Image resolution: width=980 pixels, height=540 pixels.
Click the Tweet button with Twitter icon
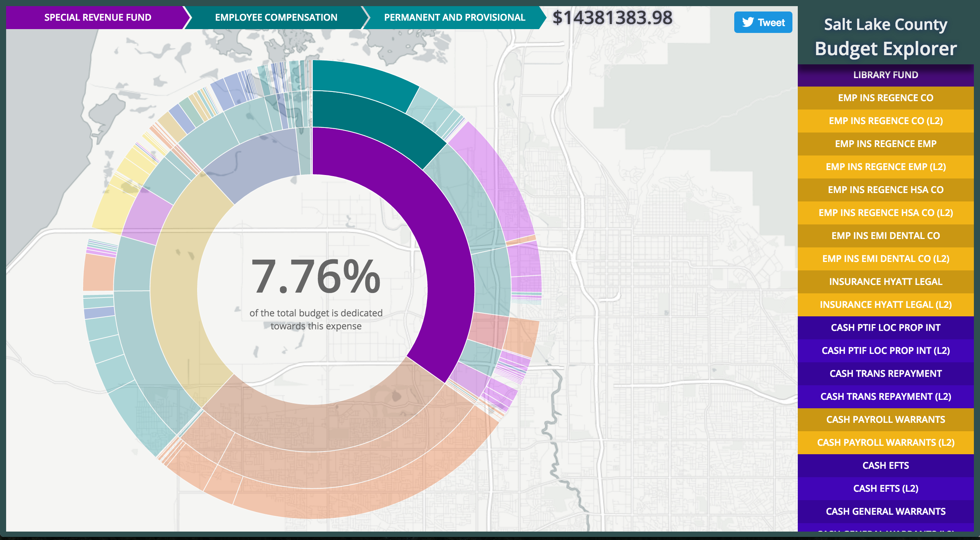tap(763, 23)
